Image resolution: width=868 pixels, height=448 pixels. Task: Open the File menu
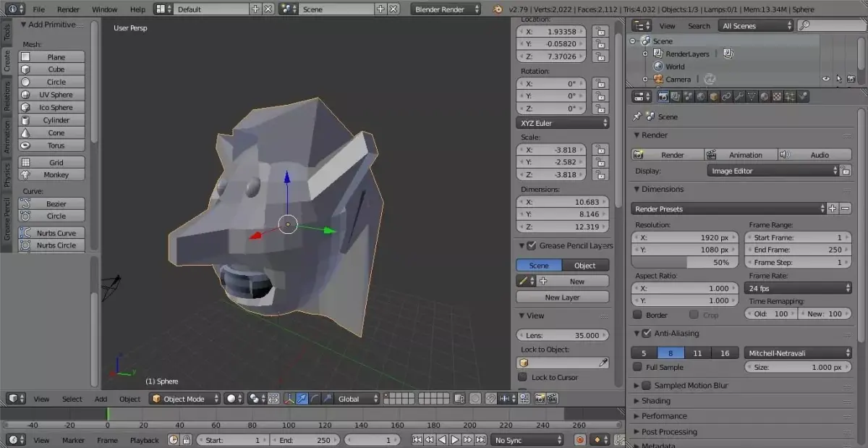click(x=38, y=9)
